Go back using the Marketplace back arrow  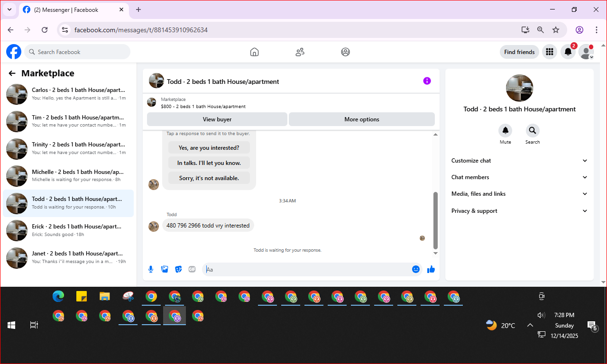(x=12, y=73)
